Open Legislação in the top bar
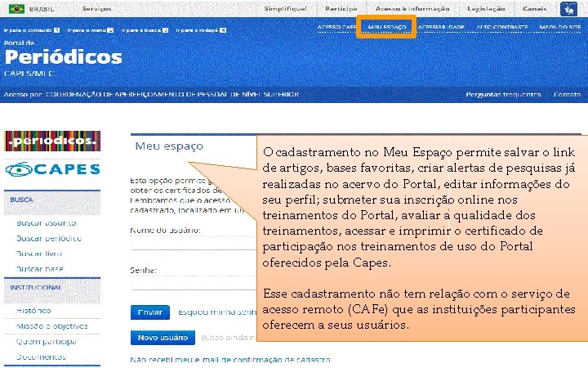Screen dimensions: 588x368 pyautogui.click(x=486, y=9)
